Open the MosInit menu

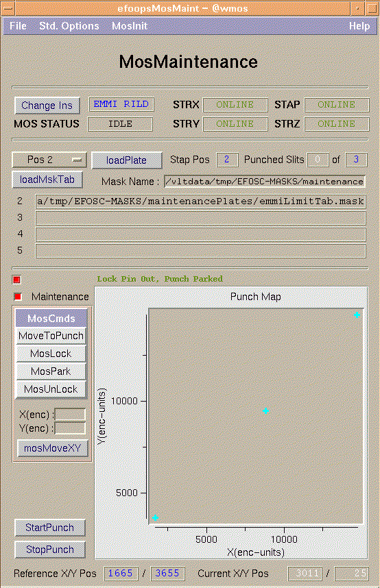(130, 26)
